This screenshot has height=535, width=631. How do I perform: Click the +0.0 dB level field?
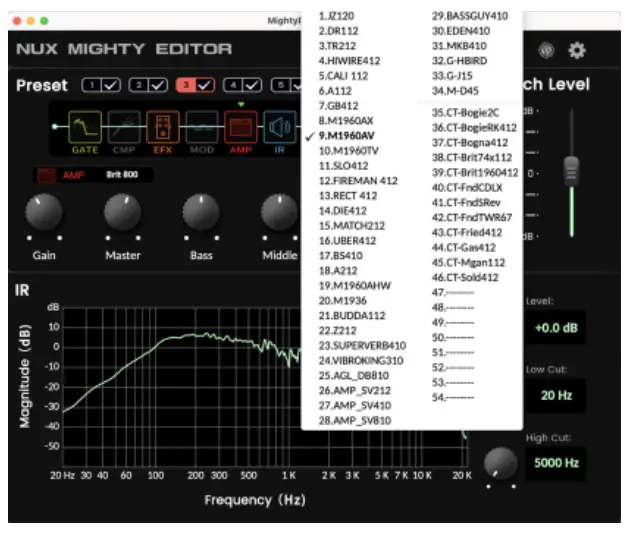(x=556, y=328)
